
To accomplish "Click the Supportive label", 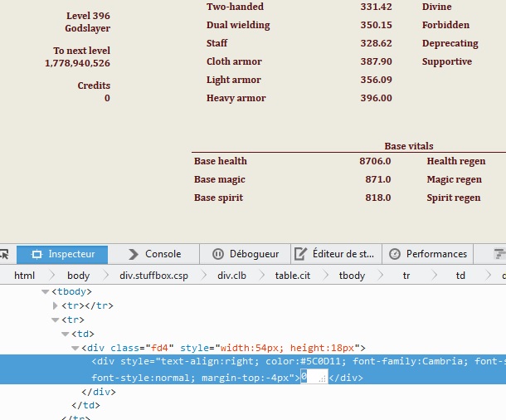I will [447, 61].
